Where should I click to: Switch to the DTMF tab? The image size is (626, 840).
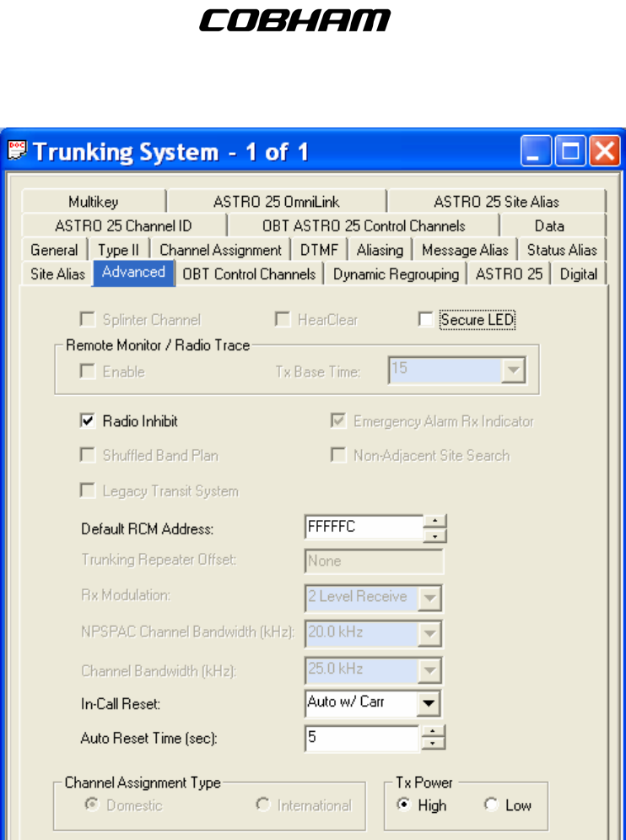pos(319,250)
